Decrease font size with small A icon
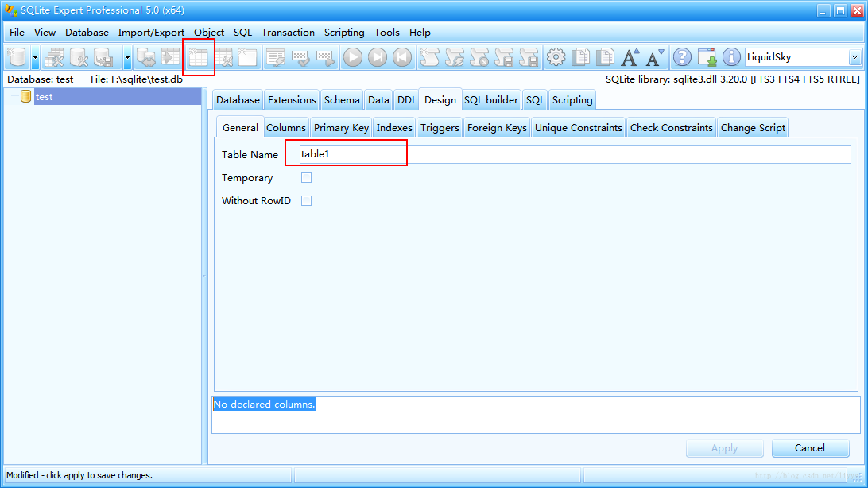 pyautogui.click(x=655, y=57)
